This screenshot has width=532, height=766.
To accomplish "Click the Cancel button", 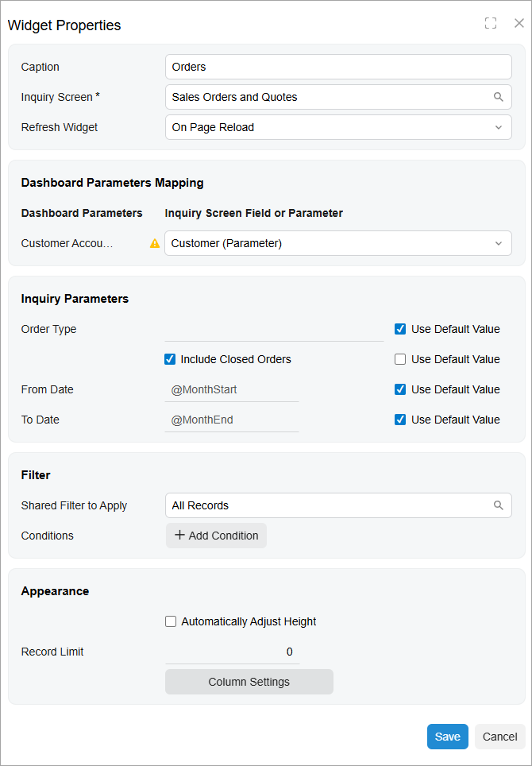I will click(x=499, y=737).
